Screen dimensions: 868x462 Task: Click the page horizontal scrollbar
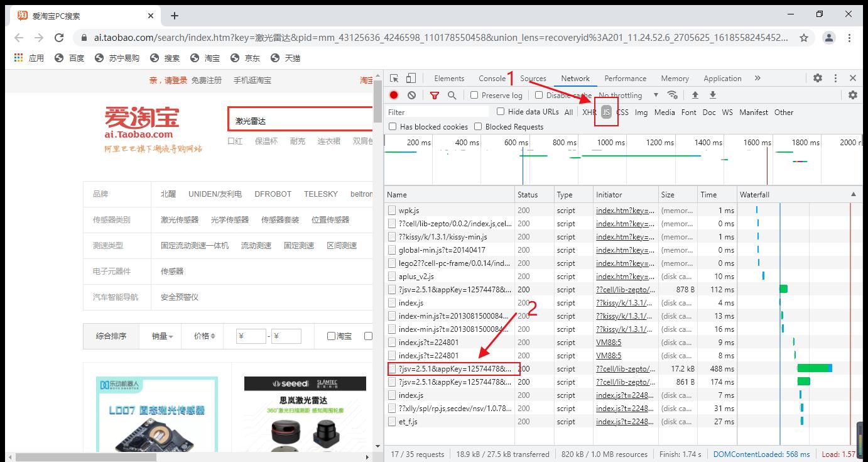coord(85,457)
